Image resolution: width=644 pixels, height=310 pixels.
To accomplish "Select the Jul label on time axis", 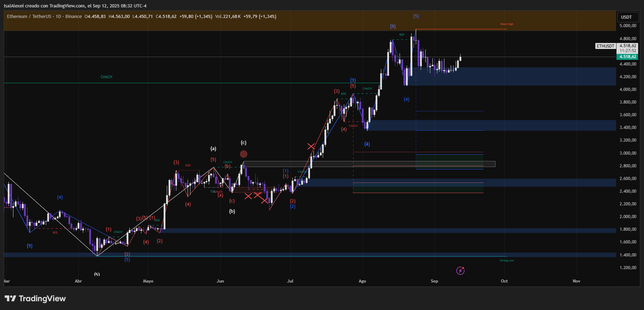I will point(290,281).
